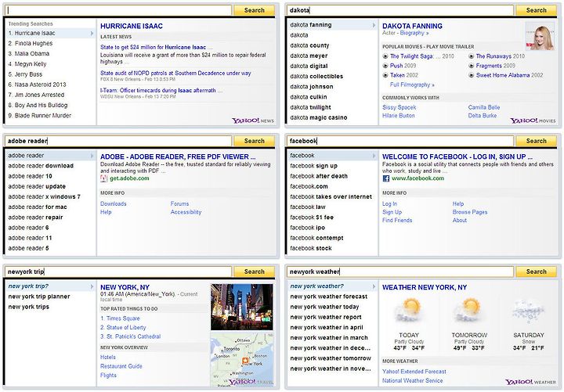Open Yahoo! Extended Forecast link
Viewport: 564px width, 392px height.
[x=414, y=372]
